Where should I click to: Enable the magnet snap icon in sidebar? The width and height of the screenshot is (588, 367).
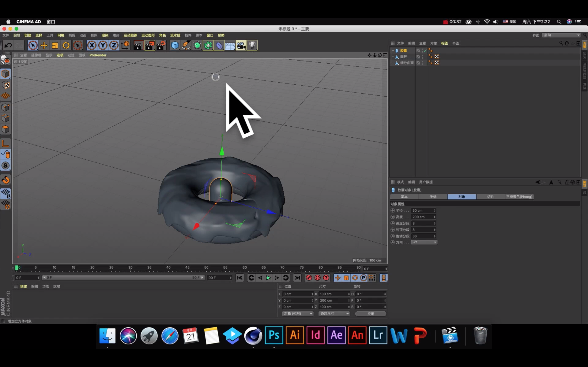pyautogui.click(x=6, y=180)
